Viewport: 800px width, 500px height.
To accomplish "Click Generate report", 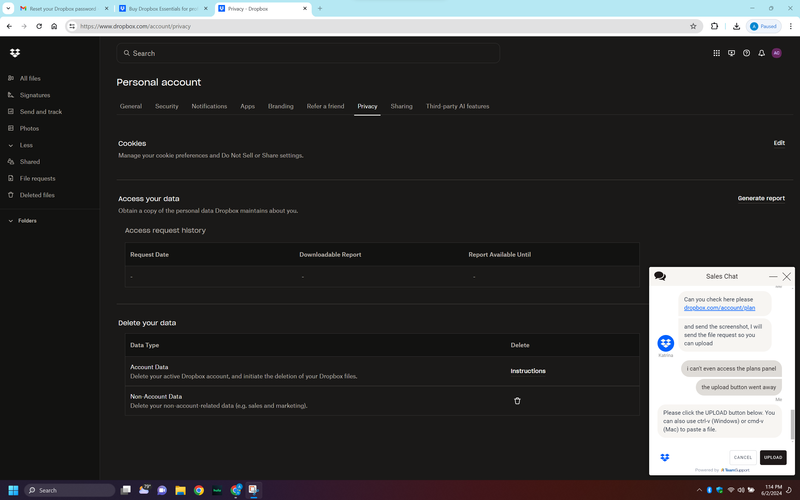I will pyautogui.click(x=761, y=198).
